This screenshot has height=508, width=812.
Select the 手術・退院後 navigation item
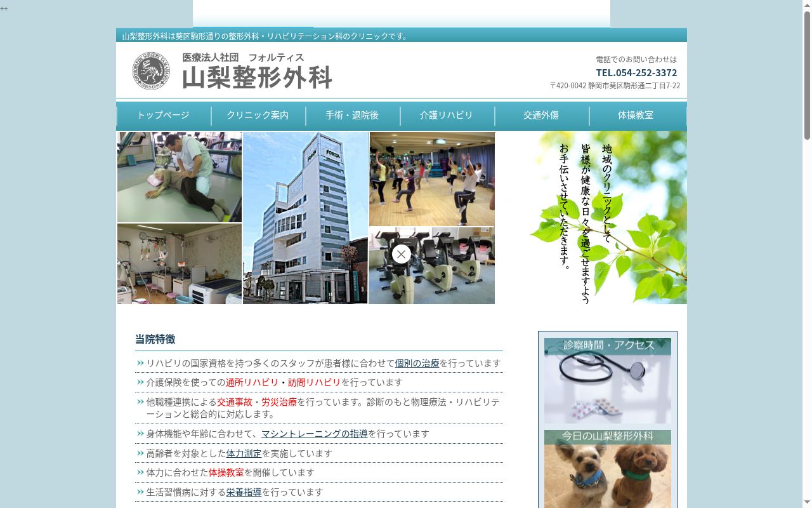(x=352, y=116)
